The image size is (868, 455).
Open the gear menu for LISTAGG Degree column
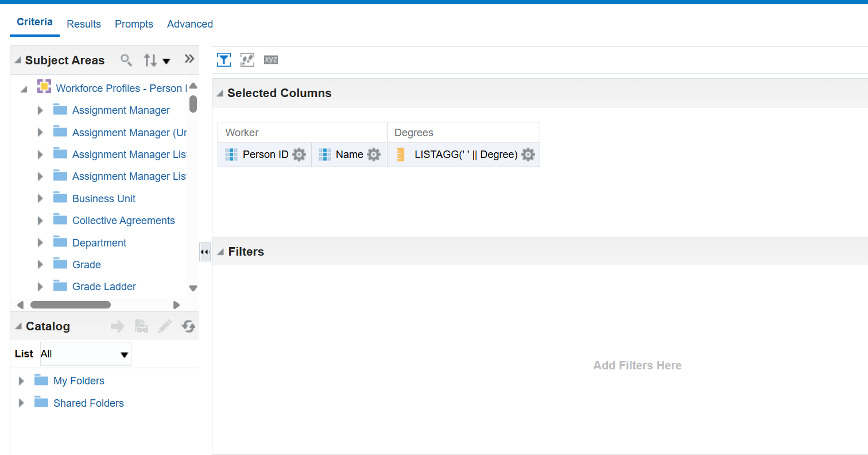tap(528, 155)
